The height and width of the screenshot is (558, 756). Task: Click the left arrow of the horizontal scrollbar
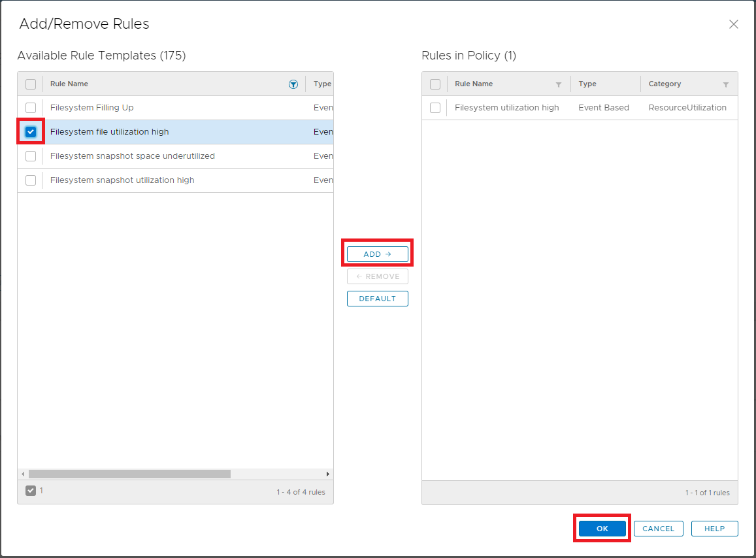(23, 474)
